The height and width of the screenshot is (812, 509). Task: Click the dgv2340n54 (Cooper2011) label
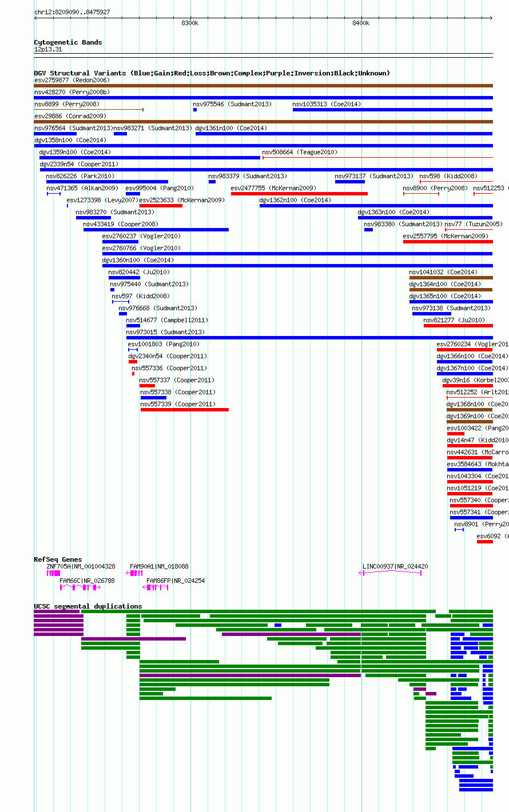click(168, 356)
